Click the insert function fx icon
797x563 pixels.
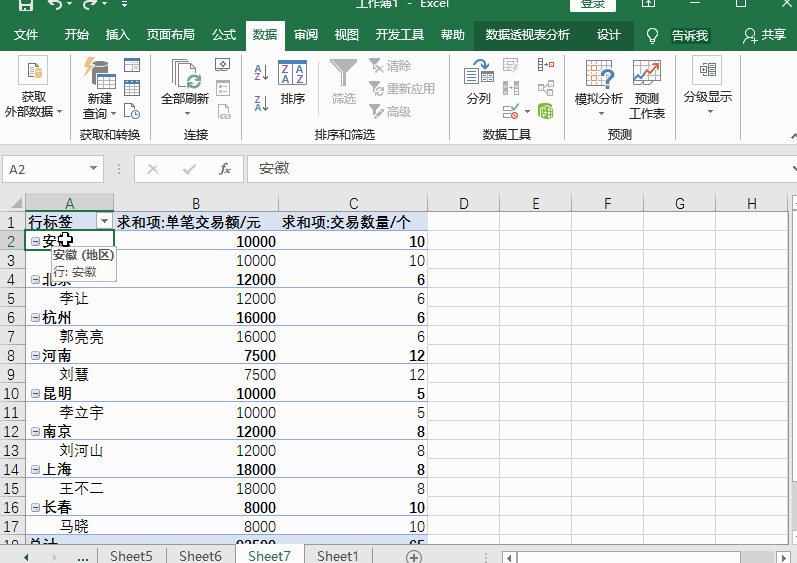(225, 169)
